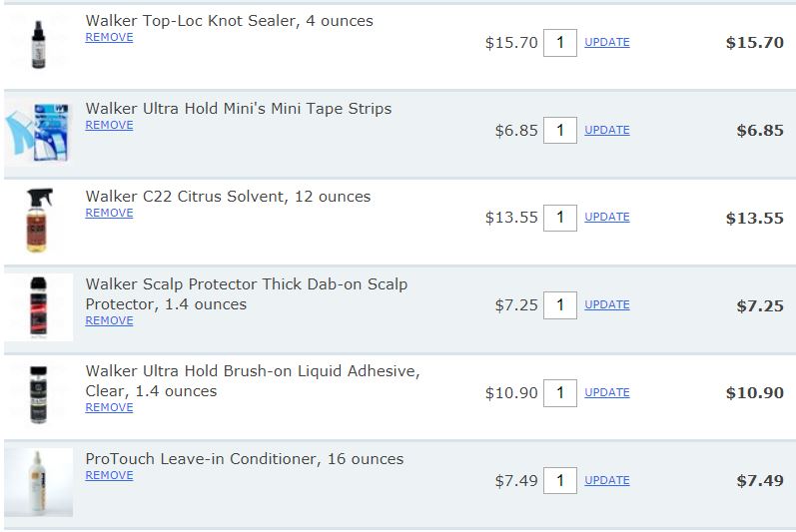Click the ProTouch Conditioner quantity box
This screenshot has width=796, height=532.
click(x=560, y=480)
